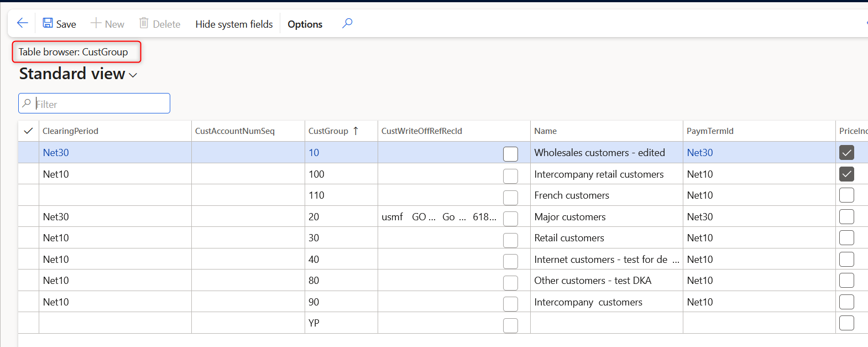Screen dimensions: 868x347
Task: Open the Net30 PaymTermId link
Action: pyautogui.click(x=699, y=153)
